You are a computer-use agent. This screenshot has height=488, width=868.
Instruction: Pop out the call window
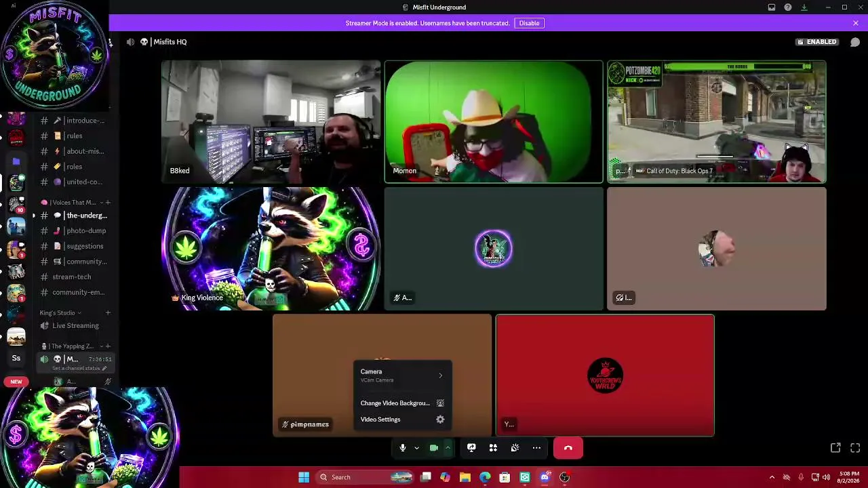coord(835,448)
